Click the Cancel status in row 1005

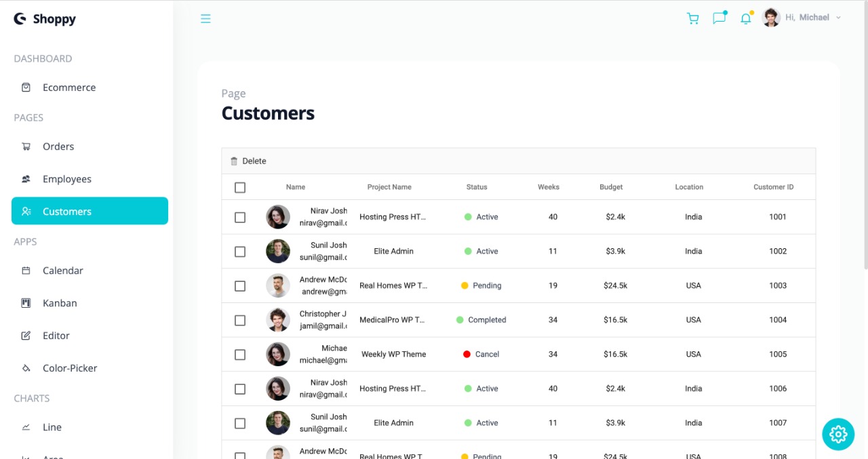pos(481,354)
